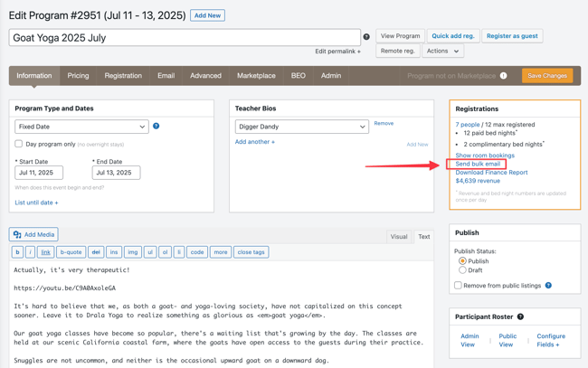Insert italic tag with i button
Screen dimensions: 588x368
point(30,252)
